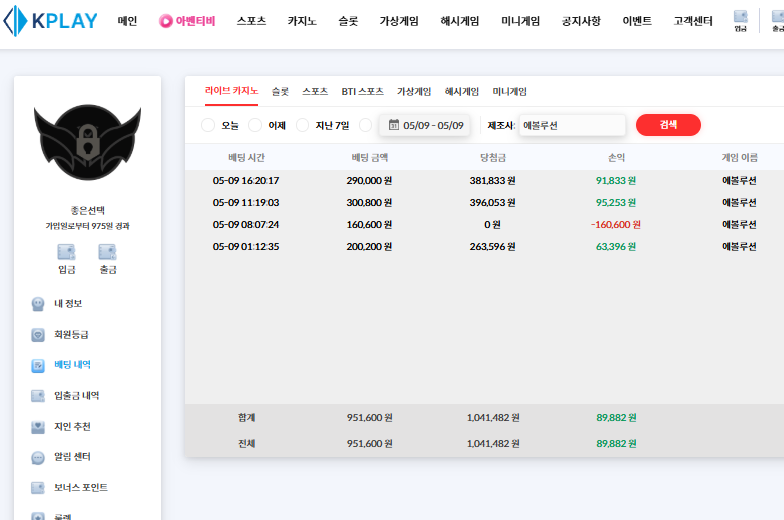Switch to the 슬롯 history tab

coord(280,92)
